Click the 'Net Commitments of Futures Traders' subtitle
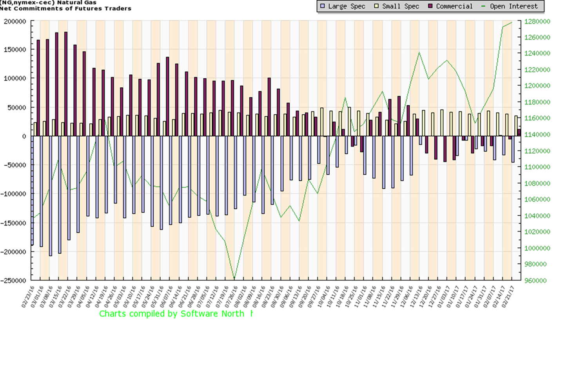Image resolution: width=588 pixels, height=379 pixels. click(x=65, y=9)
